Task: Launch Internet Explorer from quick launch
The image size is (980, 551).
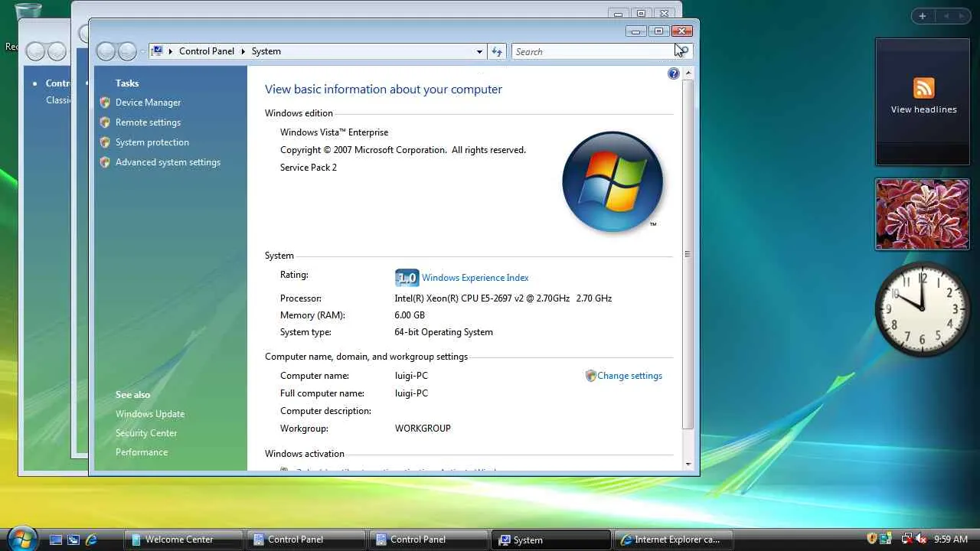Action: 91,540
